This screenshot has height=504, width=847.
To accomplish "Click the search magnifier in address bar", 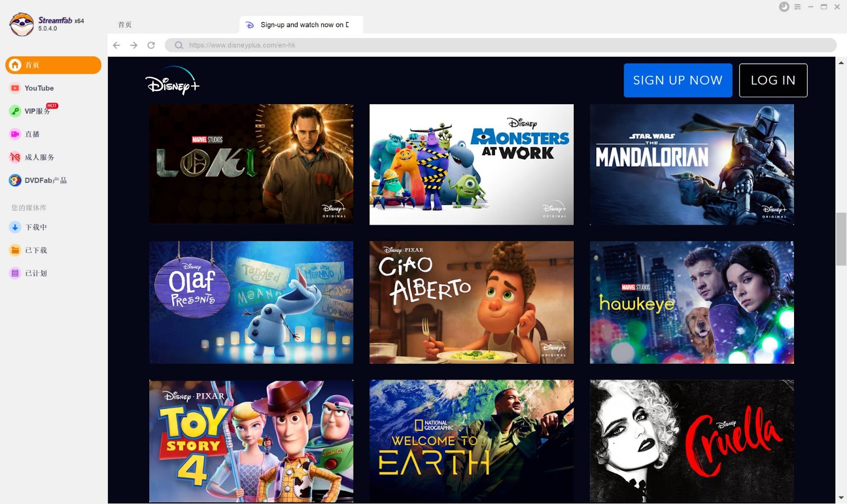I will click(x=179, y=46).
